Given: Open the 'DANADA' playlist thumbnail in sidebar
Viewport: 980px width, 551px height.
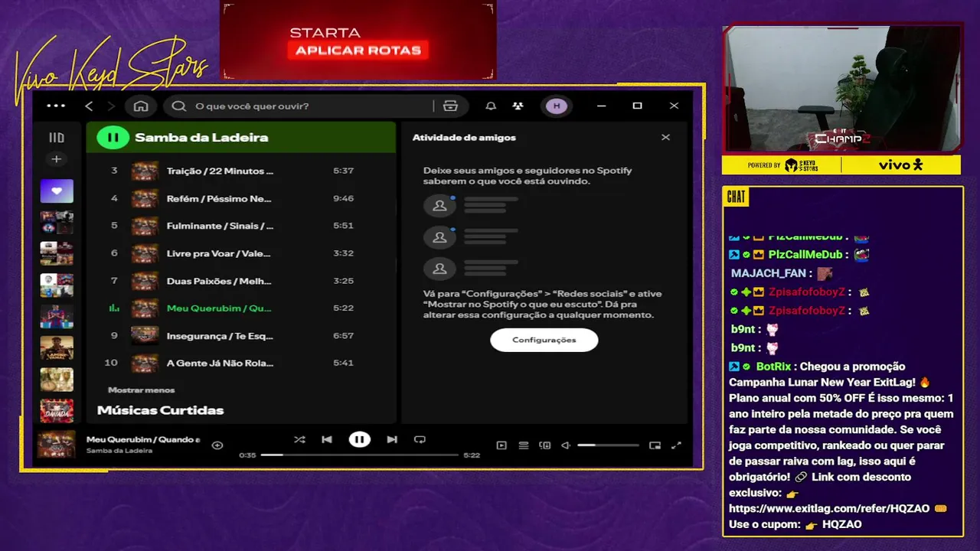Looking at the screenshot, I should pos(57,410).
